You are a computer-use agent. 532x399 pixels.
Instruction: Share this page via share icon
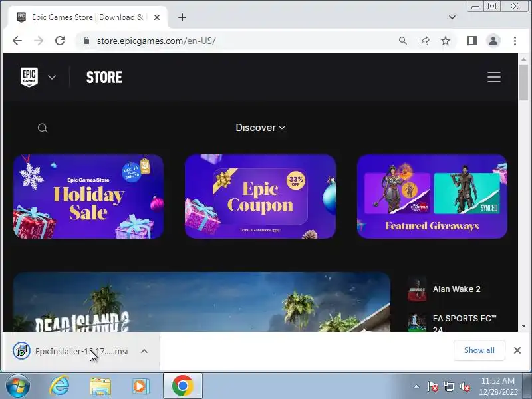coord(424,41)
